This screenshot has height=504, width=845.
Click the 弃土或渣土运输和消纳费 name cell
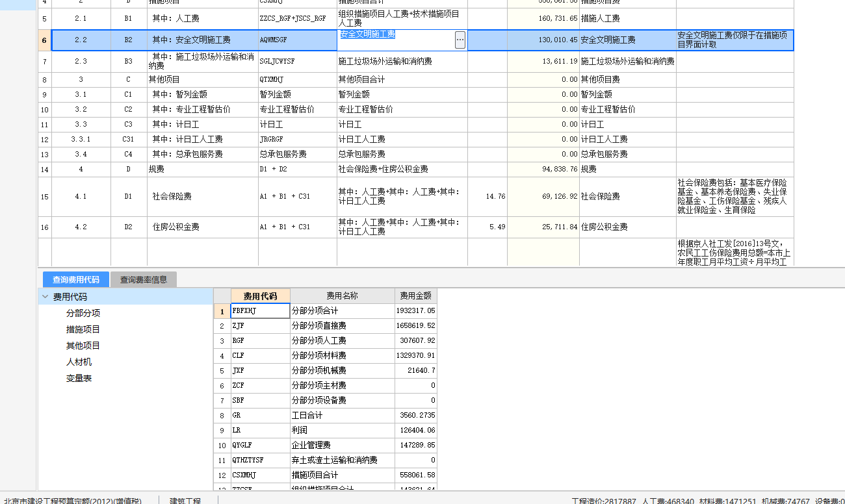pyautogui.click(x=342, y=460)
